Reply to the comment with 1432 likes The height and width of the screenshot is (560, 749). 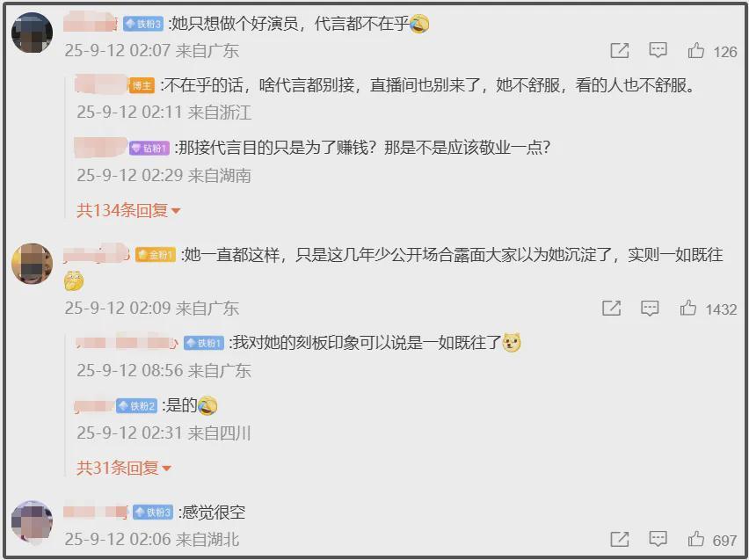click(x=650, y=309)
